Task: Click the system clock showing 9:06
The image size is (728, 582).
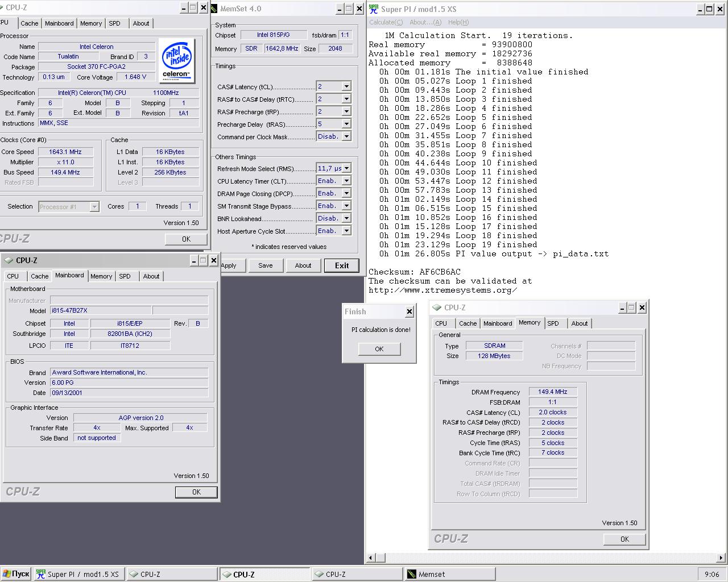Action: [712, 574]
